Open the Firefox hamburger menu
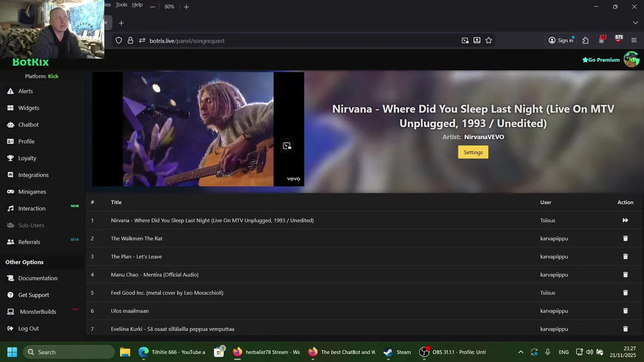Screen dimensions: 644x362 tap(634, 41)
